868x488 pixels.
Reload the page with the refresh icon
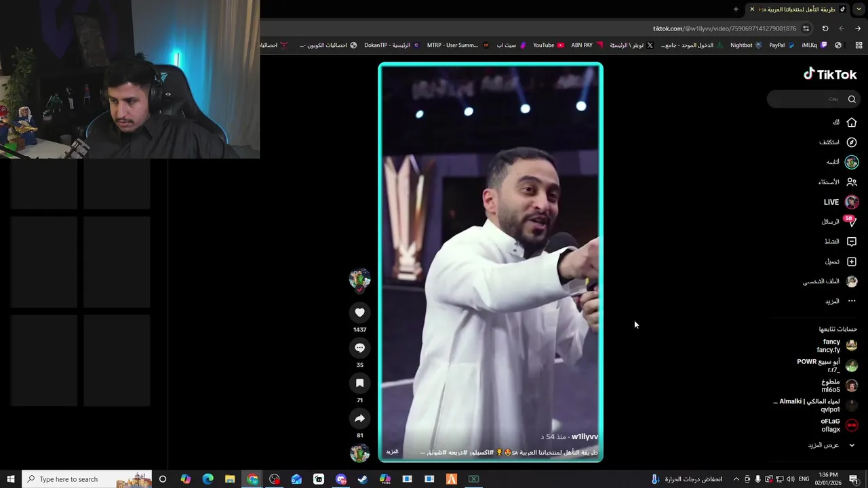pos(825,28)
